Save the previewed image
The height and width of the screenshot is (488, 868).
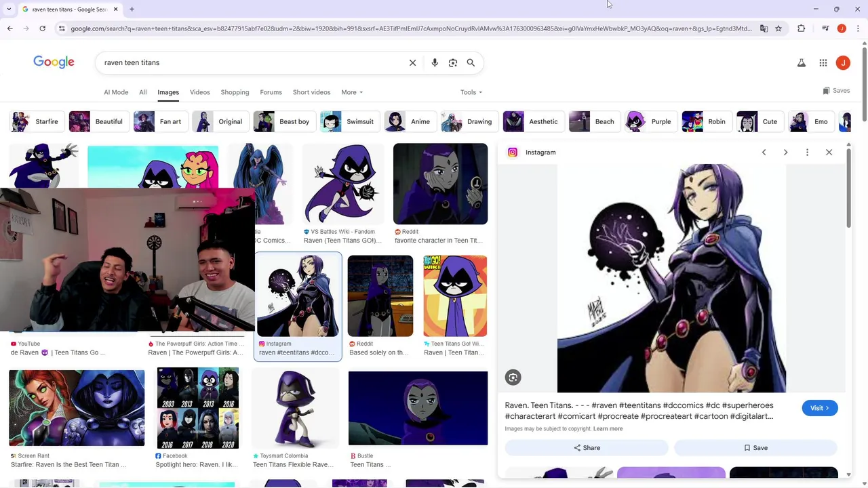755,447
